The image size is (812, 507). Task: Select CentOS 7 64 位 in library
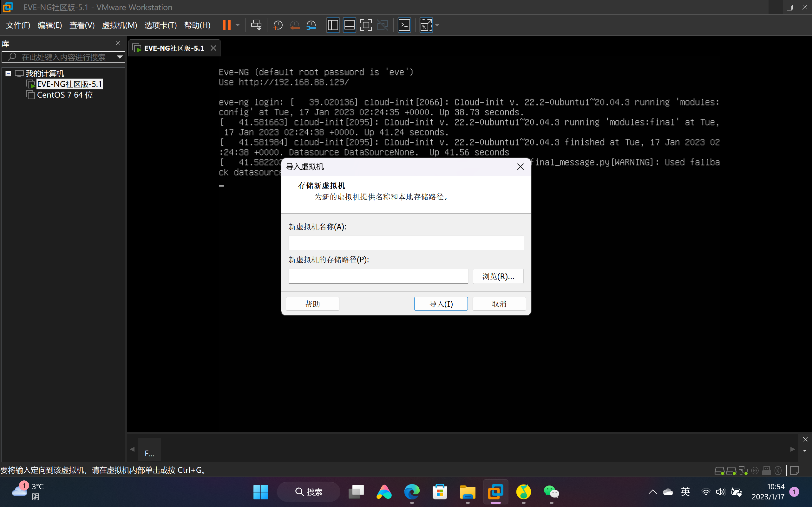(x=65, y=95)
